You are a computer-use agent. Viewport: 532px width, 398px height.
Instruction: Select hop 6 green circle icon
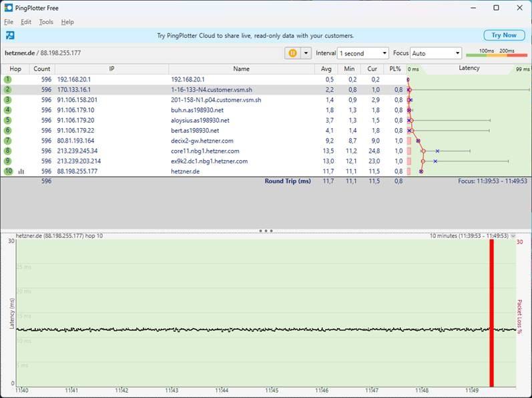[8, 131]
